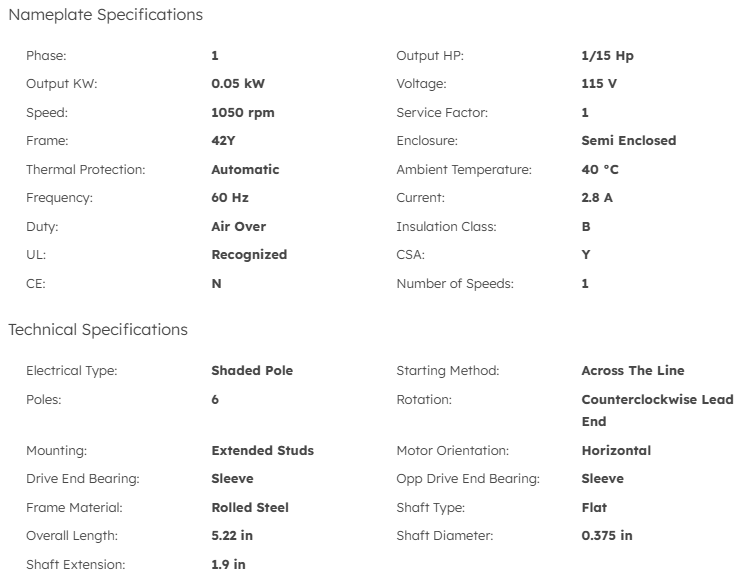Click the Thermal Protection label
The width and height of the screenshot is (747, 579).
[86, 170]
